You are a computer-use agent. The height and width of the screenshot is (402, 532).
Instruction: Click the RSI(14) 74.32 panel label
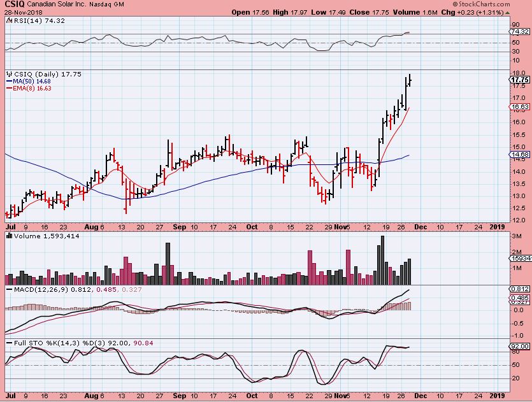point(39,20)
